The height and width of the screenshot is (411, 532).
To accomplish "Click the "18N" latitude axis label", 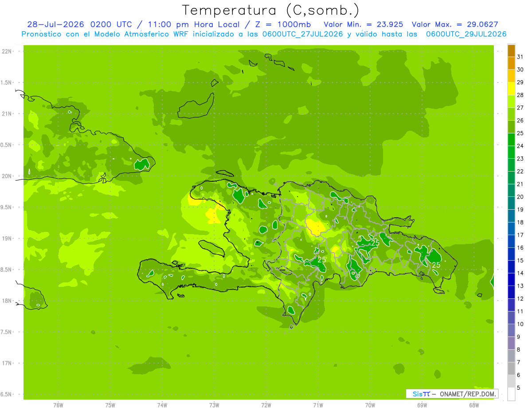I will pos(7,301).
